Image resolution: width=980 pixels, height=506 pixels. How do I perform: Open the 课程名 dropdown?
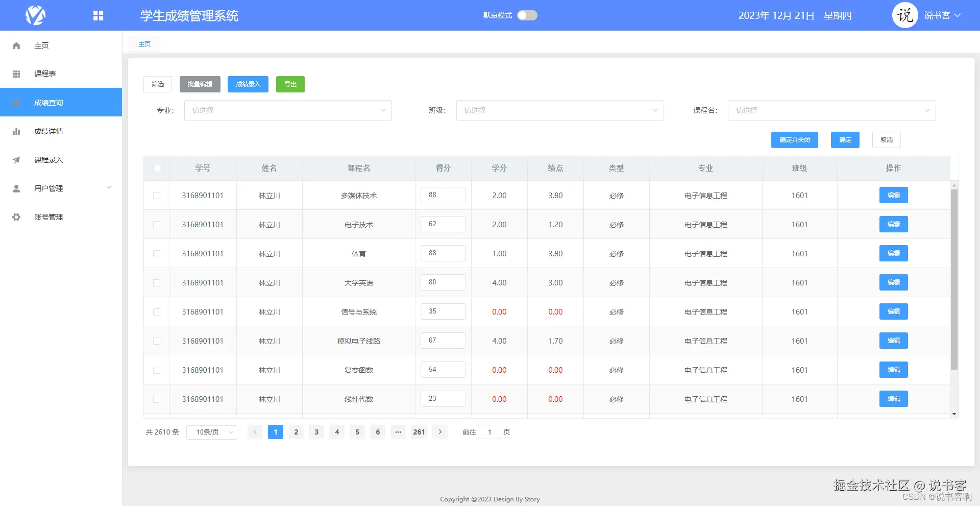click(831, 110)
